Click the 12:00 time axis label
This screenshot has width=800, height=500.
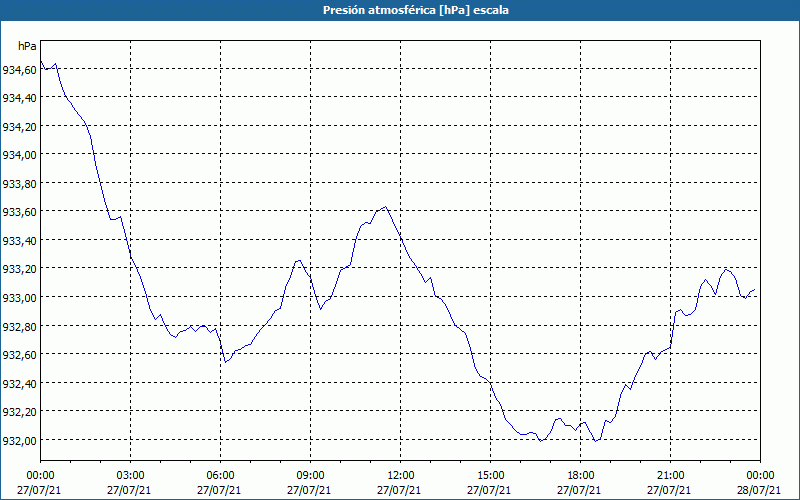tap(401, 476)
